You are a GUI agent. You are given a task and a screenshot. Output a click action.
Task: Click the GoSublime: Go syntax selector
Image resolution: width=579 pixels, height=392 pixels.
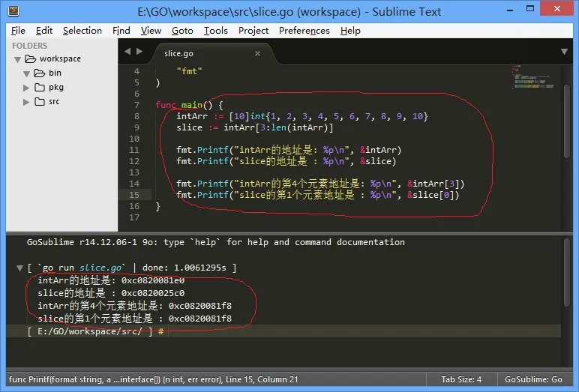[x=533, y=379]
